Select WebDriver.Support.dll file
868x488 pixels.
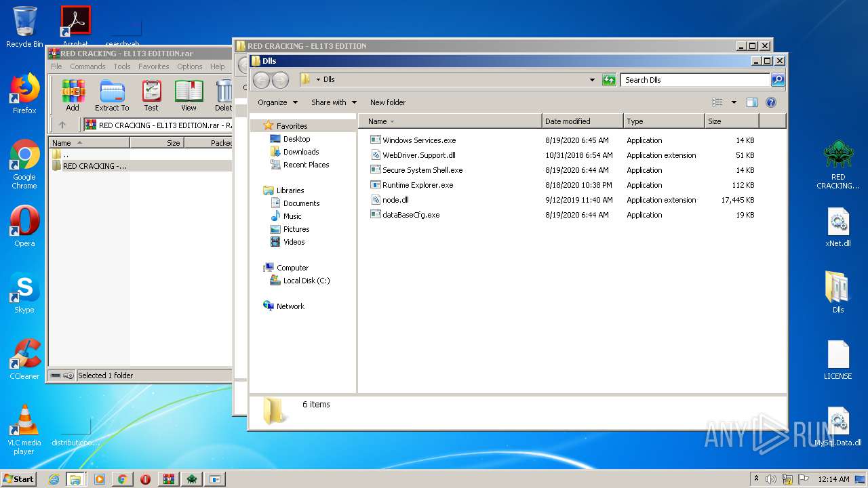[419, 155]
